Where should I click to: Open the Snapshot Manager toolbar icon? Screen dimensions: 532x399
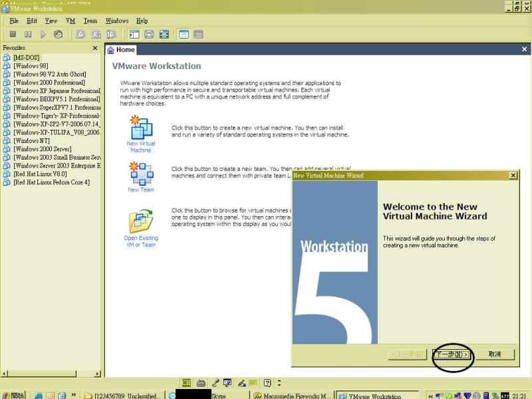coord(111,35)
